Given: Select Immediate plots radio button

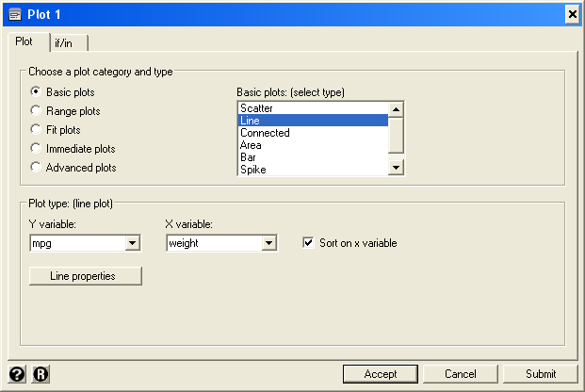Looking at the screenshot, I should click(x=36, y=149).
